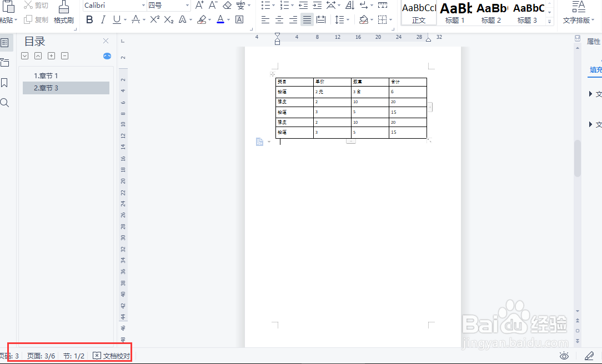Click the 页面: 3/6 status indicator

tap(41, 356)
